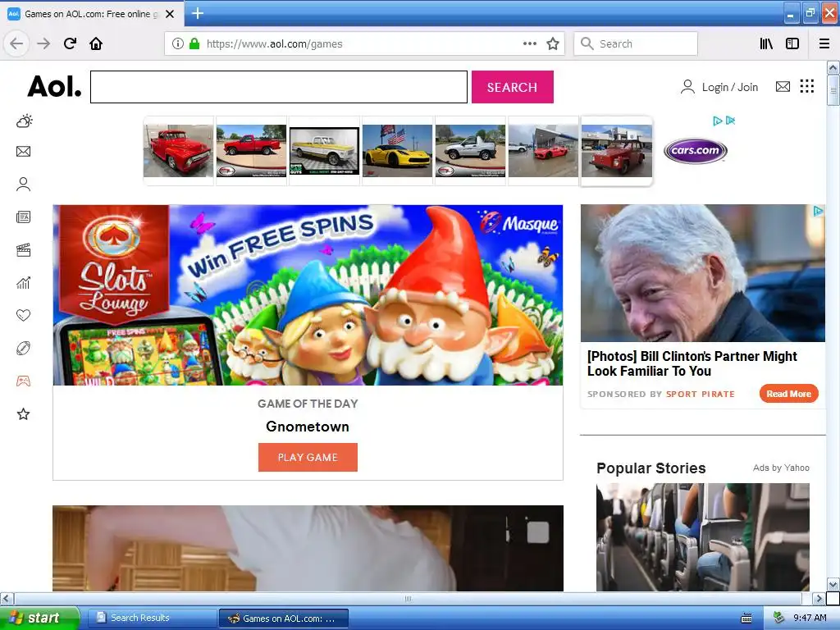Click the vertical scrollbar down arrow
This screenshot has width=840, height=630.
coord(833,584)
